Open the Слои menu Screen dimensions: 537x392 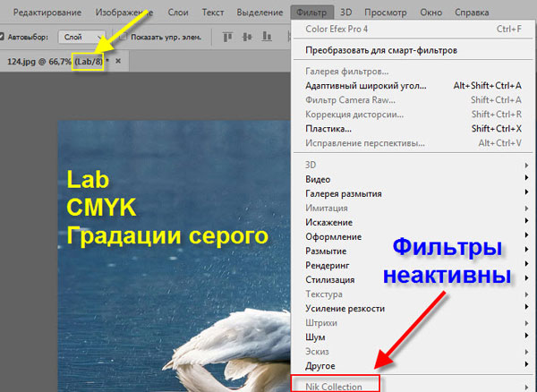pos(178,13)
